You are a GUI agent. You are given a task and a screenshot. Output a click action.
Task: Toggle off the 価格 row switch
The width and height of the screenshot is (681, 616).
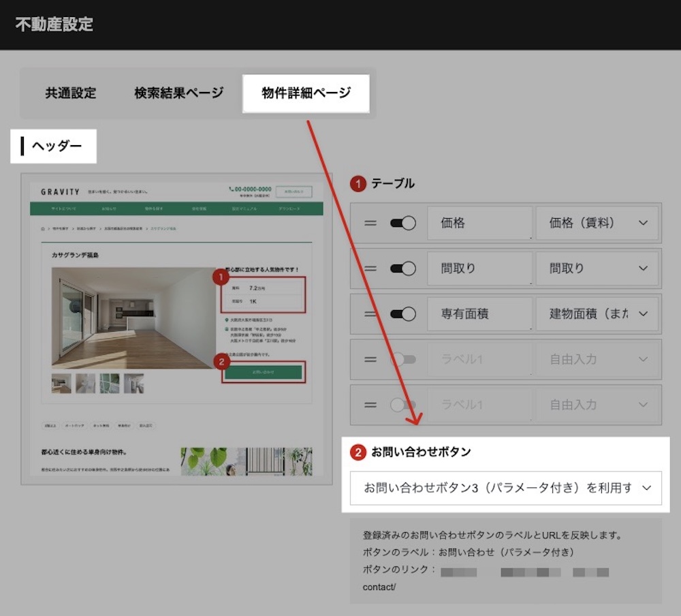[x=403, y=223]
